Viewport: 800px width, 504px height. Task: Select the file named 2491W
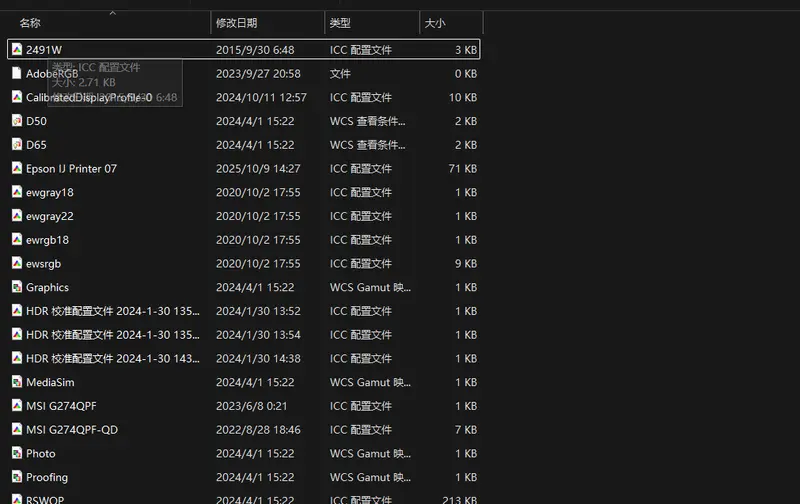click(x=44, y=50)
